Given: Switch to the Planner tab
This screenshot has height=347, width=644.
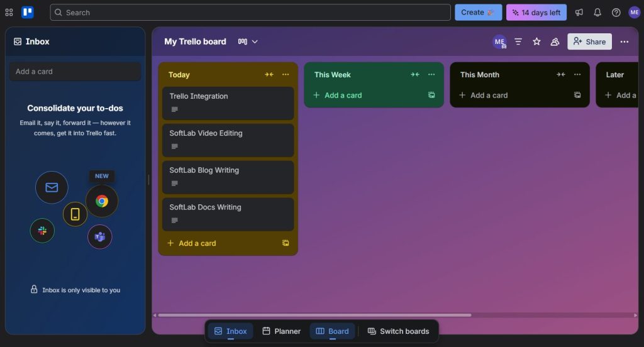Looking at the screenshot, I should [281, 331].
